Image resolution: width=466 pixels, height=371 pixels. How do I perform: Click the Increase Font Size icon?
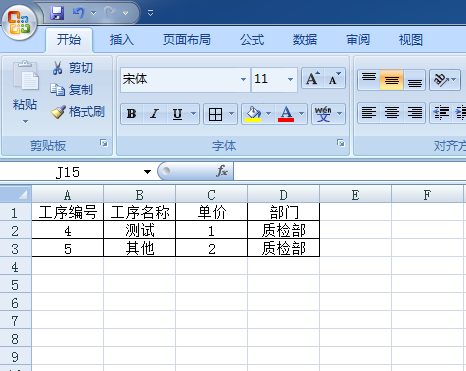click(x=312, y=79)
